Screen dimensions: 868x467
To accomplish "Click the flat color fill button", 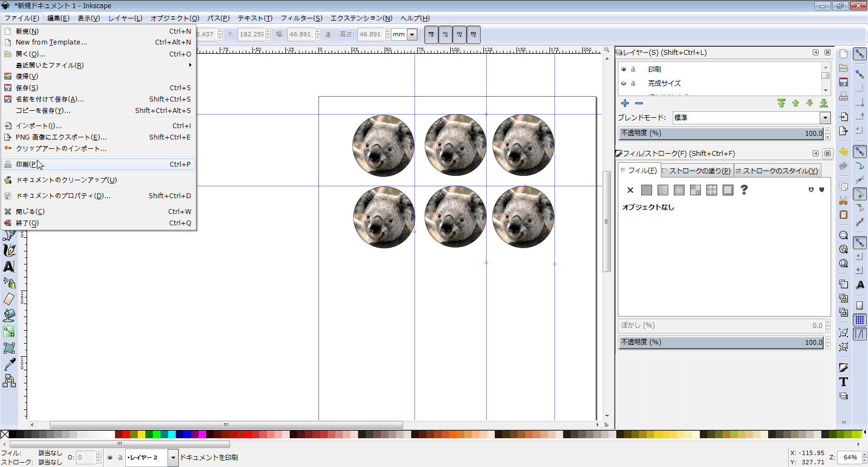I will coord(646,190).
